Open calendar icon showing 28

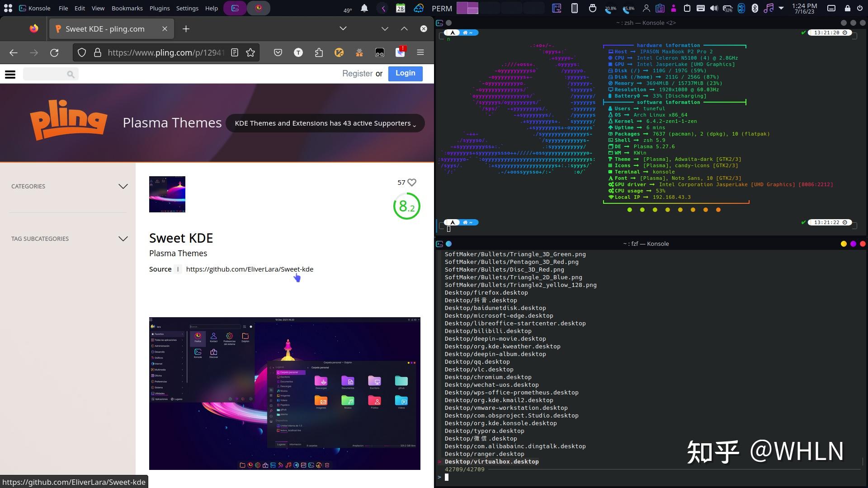(401, 8)
